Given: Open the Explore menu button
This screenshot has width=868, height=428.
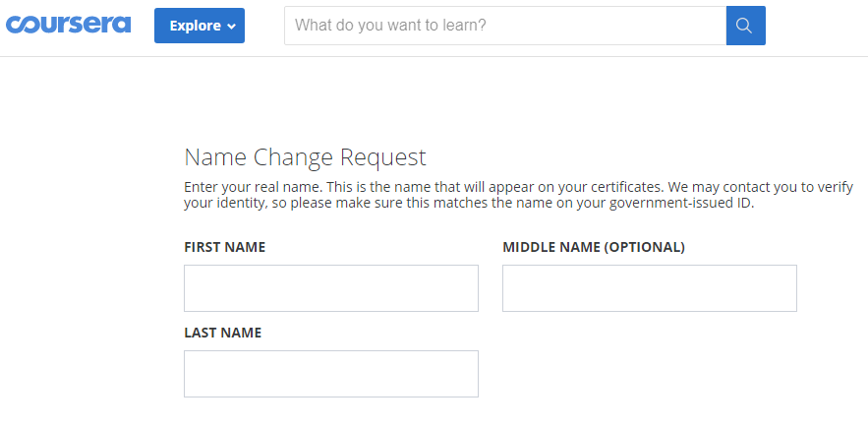Looking at the screenshot, I should coord(200,26).
